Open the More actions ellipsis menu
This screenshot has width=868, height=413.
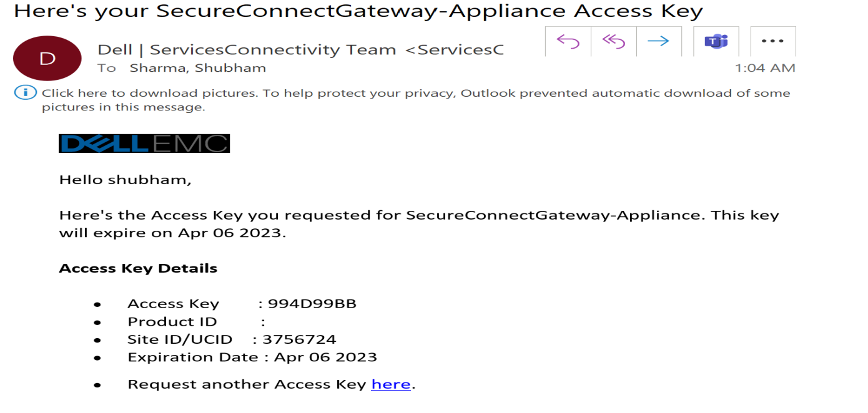click(772, 42)
